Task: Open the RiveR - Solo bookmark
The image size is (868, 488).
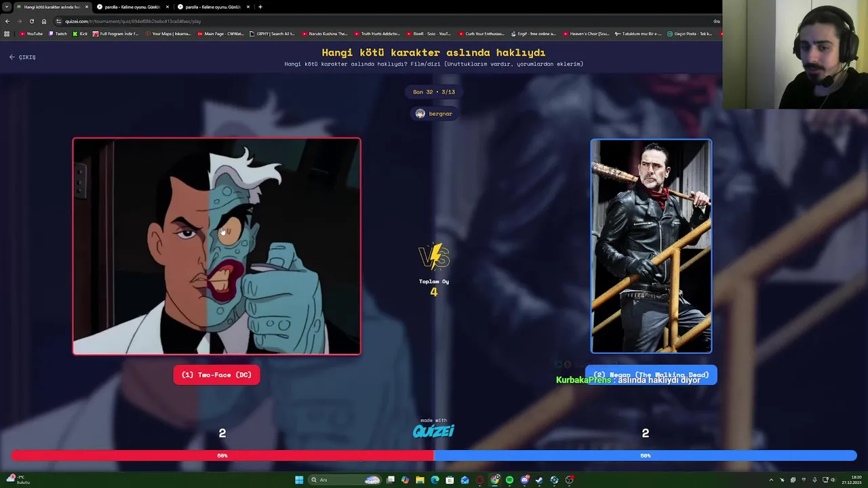Action: tap(429, 34)
